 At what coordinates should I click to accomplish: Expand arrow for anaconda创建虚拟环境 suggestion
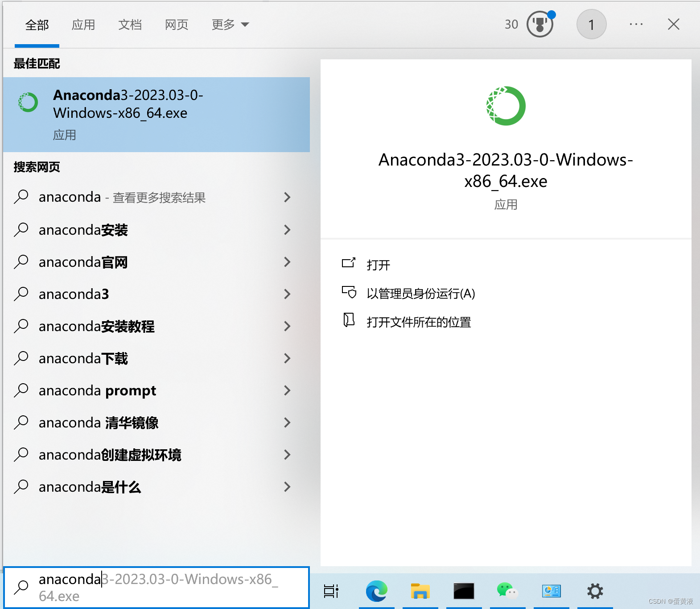point(287,455)
